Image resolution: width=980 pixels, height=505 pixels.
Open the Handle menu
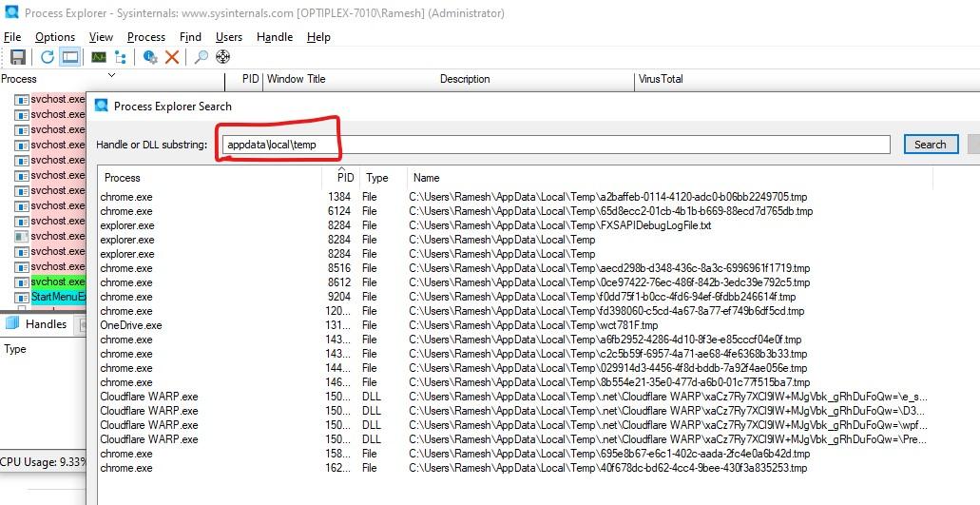point(275,37)
